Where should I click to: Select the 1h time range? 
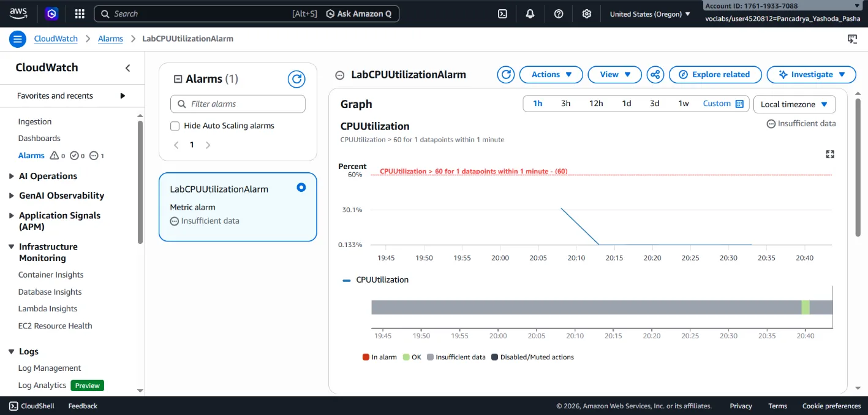click(x=538, y=104)
